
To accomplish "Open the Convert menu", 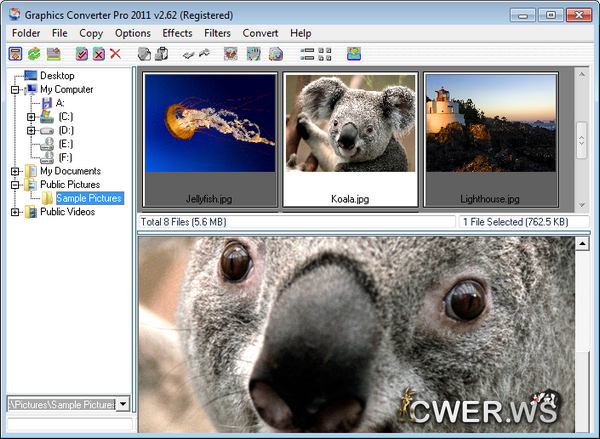I will point(260,33).
